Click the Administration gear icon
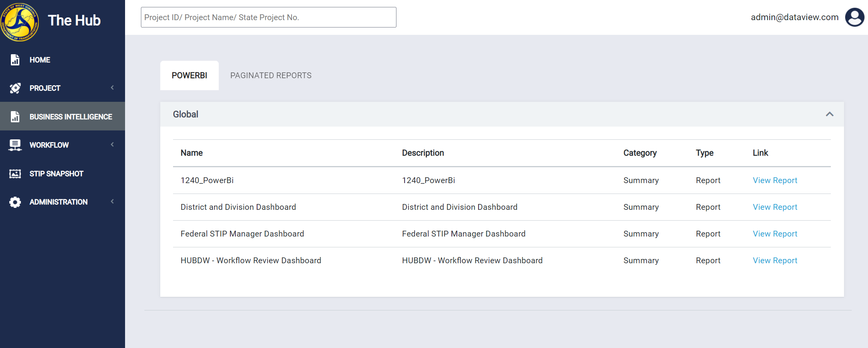 click(15, 202)
